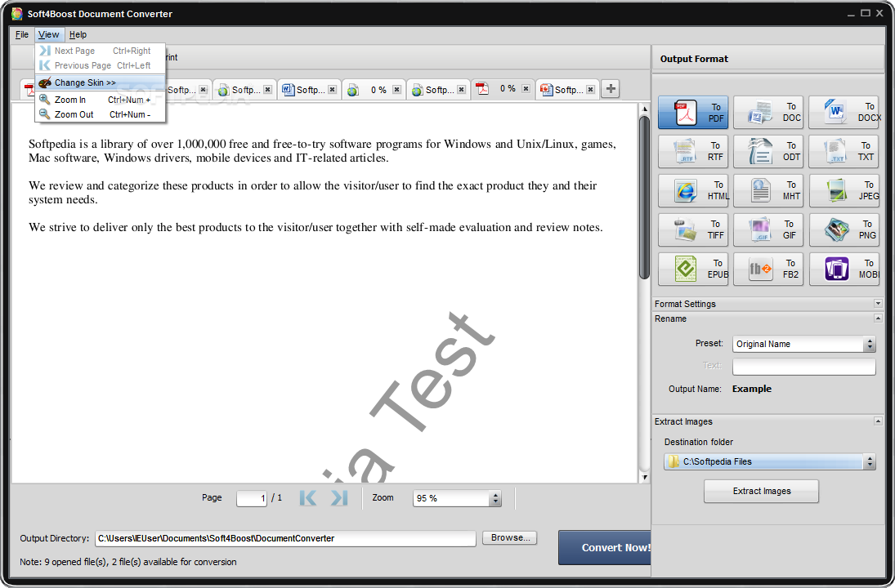Click the Convert Now! button
Image resolution: width=895 pixels, height=588 pixels.
[x=605, y=547]
